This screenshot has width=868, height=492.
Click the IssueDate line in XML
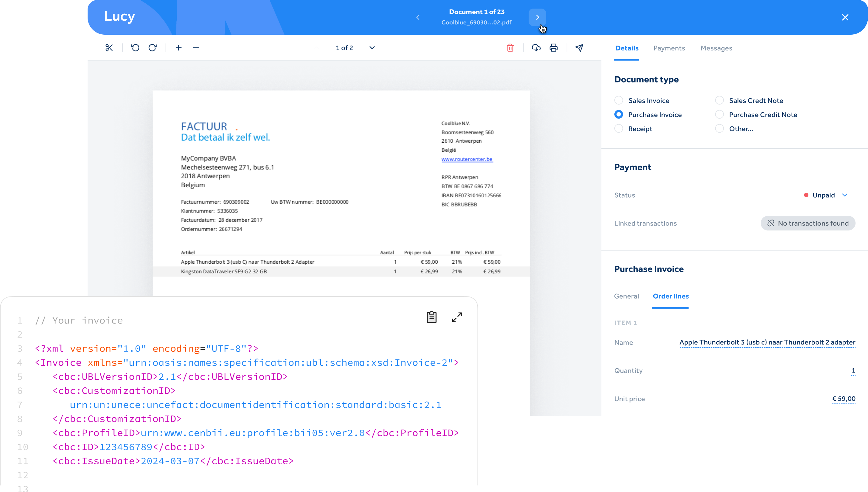[173, 461]
